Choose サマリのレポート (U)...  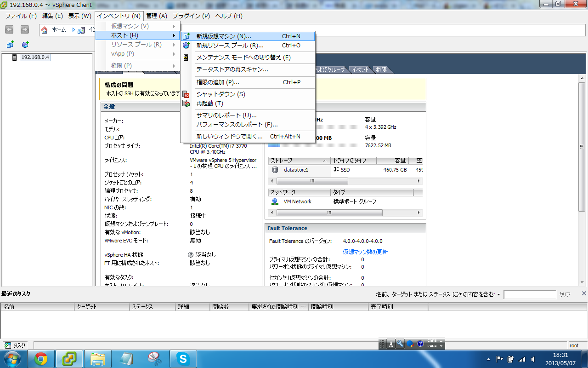(x=248, y=115)
